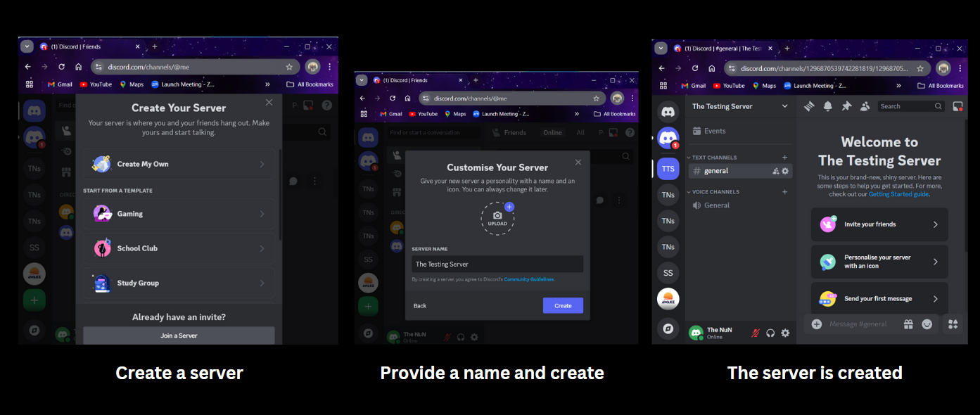The image size is (980, 415).
Task: Click Join a Server button, left screenshot
Action: tap(179, 336)
